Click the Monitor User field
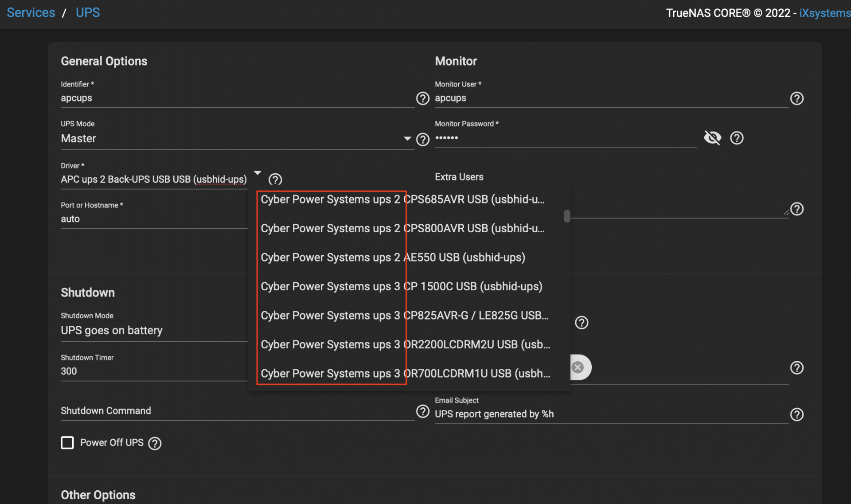 611,98
